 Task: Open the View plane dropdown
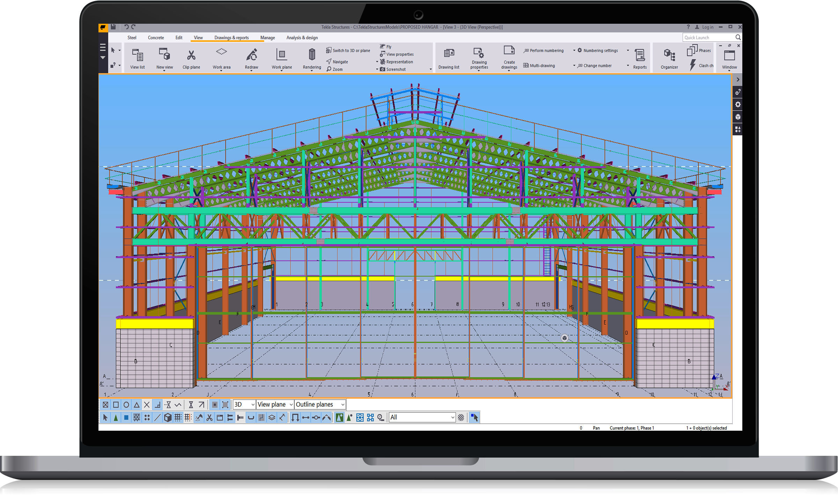click(275, 405)
